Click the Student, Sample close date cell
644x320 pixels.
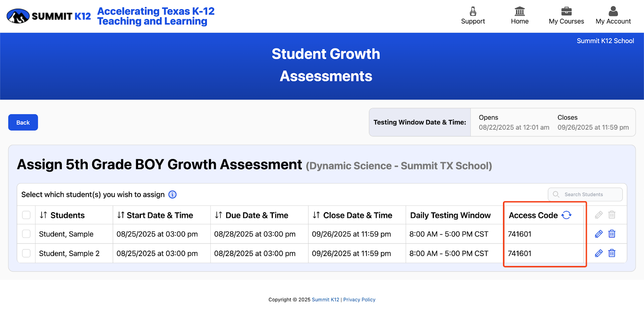click(351, 234)
